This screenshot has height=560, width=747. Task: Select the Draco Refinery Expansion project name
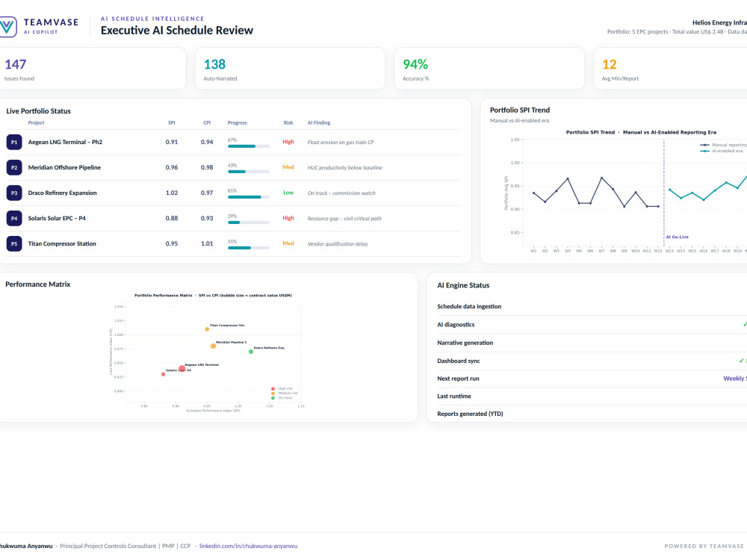coord(63,193)
